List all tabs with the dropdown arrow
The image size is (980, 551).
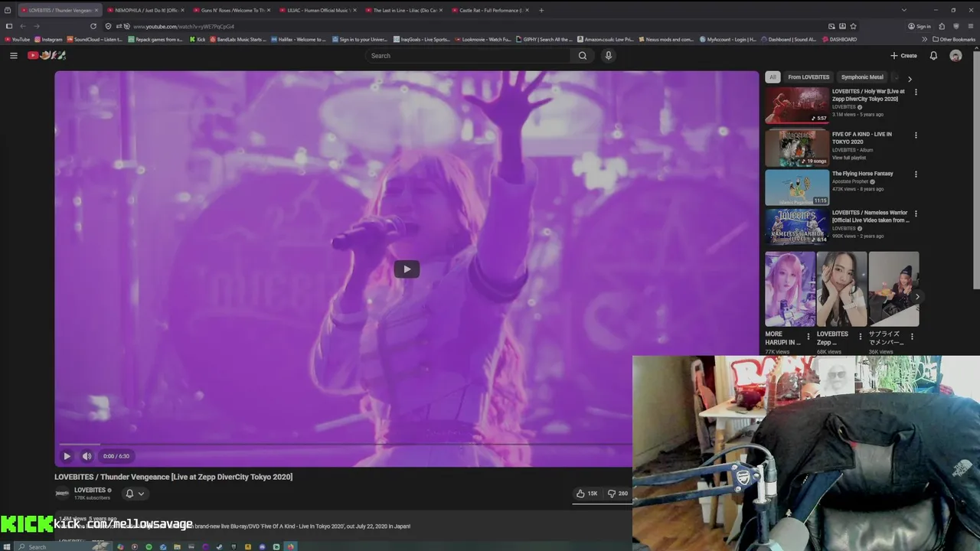pos(903,10)
